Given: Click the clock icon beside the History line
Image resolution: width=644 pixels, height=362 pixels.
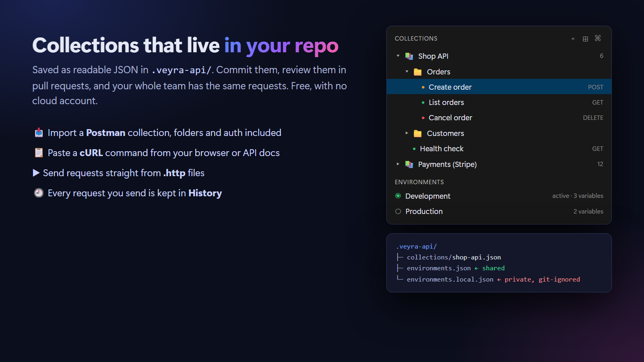Looking at the screenshot, I should [x=39, y=193].
